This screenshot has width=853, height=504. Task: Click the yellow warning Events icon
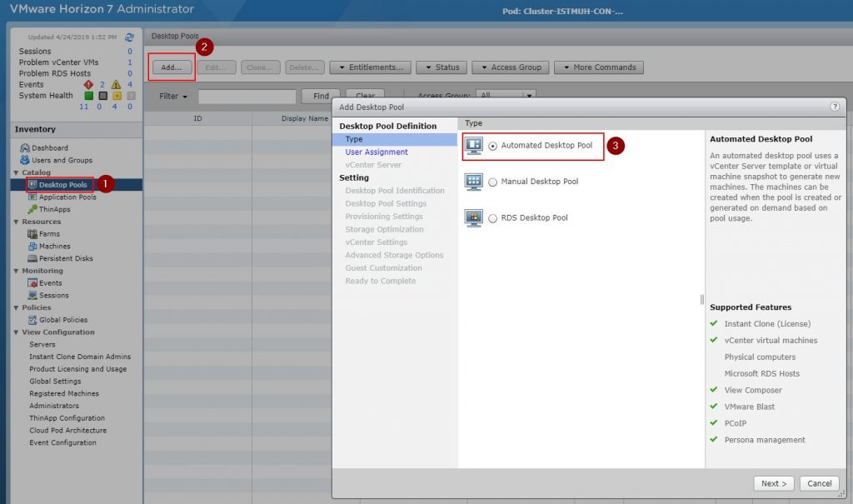click(x=116, y=84)
